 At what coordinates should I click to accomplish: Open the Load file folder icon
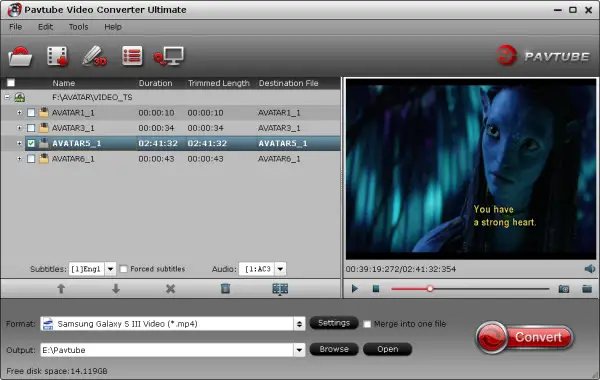pyautogui.click(x=20, y=57)
